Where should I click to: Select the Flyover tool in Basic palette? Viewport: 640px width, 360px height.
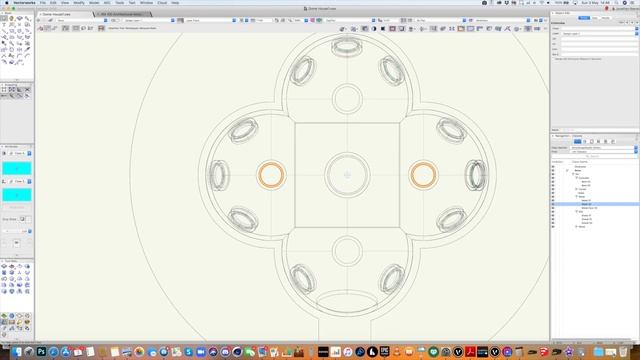click(20, 18)
